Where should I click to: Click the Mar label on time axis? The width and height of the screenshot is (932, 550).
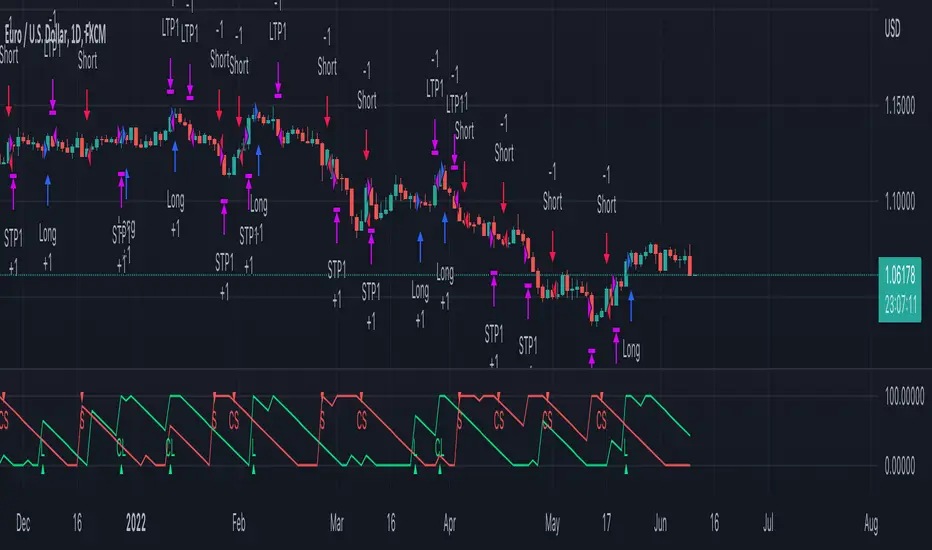(336, 523)
